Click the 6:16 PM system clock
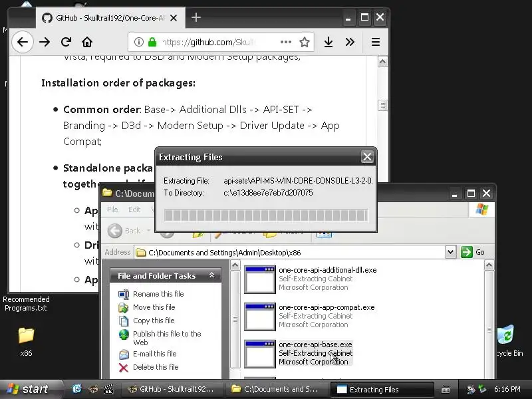This screenshot has width=532, height=399. tap(507, 389)
